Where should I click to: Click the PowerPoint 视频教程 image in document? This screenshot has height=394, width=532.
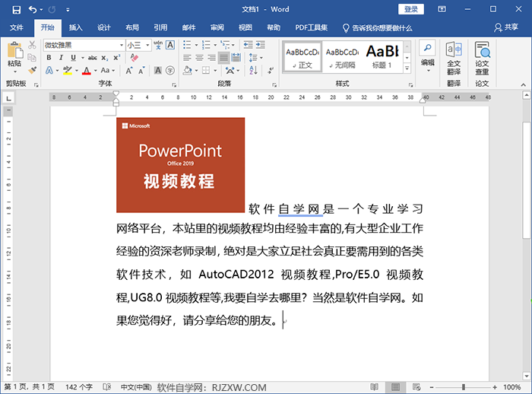180,164
